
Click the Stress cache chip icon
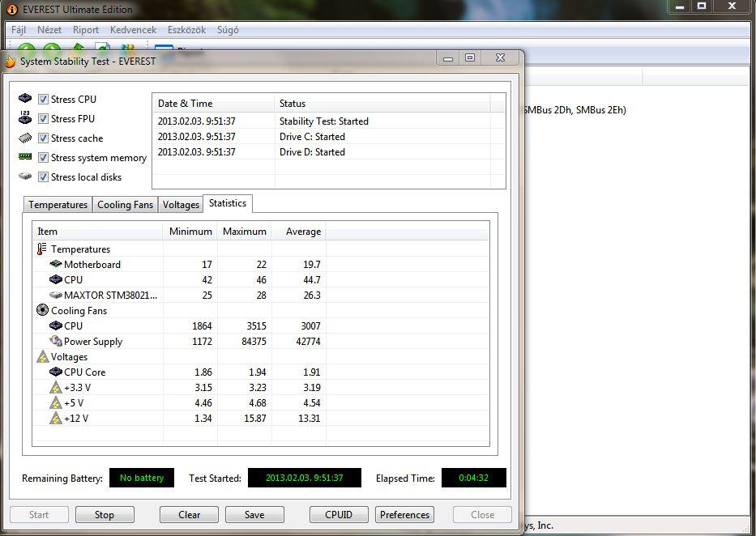(x=25, y=138)
